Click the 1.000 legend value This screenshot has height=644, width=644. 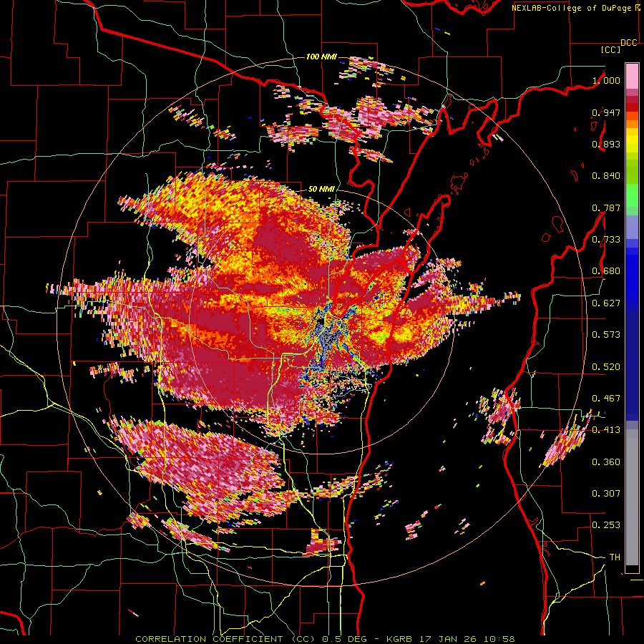click(x=606, y=80)
